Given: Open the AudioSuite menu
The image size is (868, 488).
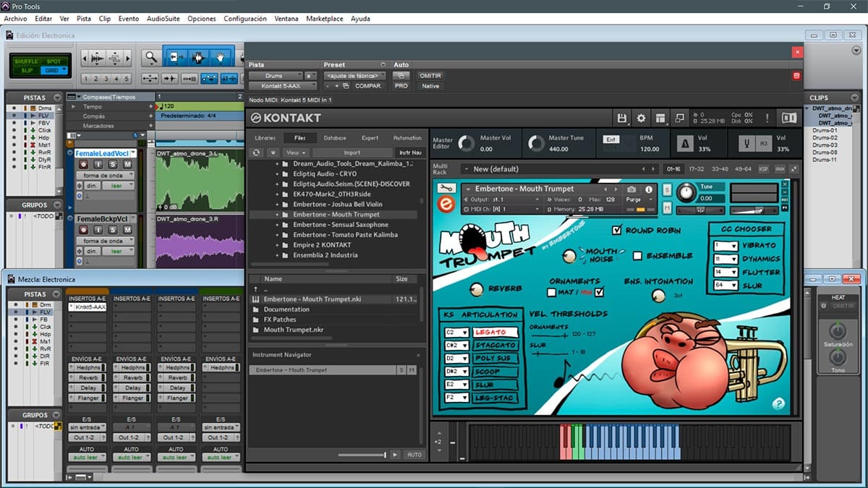Looking at the screenshot, I should point(163,18).
